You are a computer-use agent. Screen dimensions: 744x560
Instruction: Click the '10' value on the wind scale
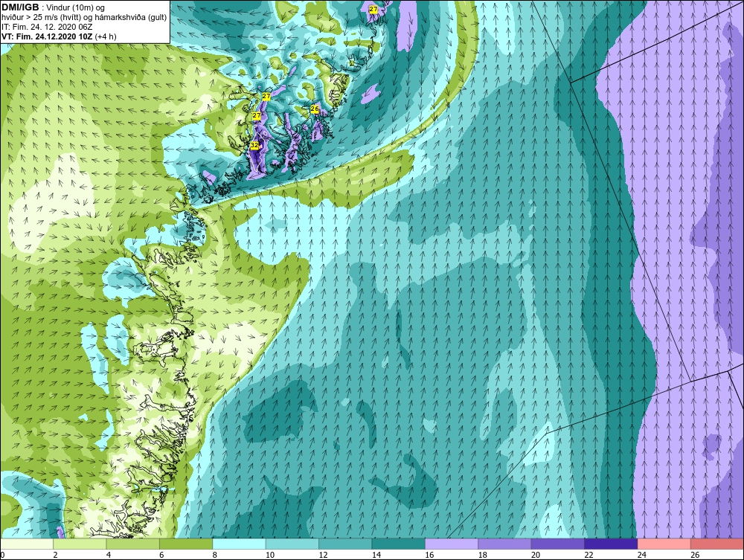270,555
